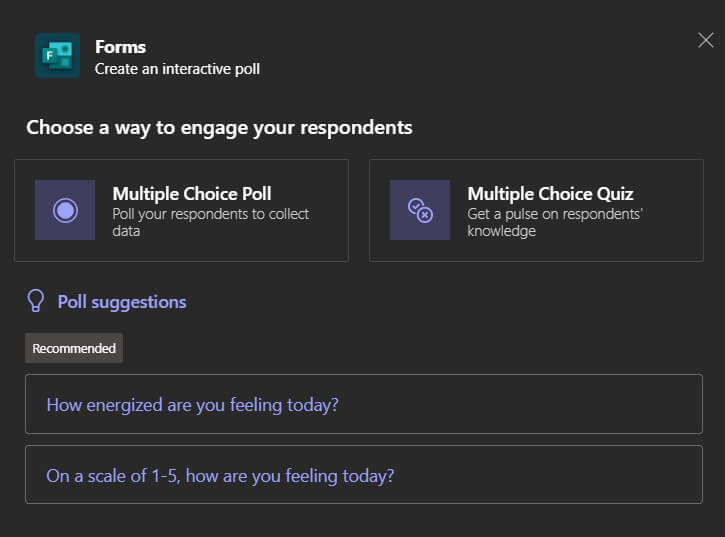Click the "Poll your respondents to collect data" description
725x537 pixels.
pyautogui.click(x=210, y=222)
